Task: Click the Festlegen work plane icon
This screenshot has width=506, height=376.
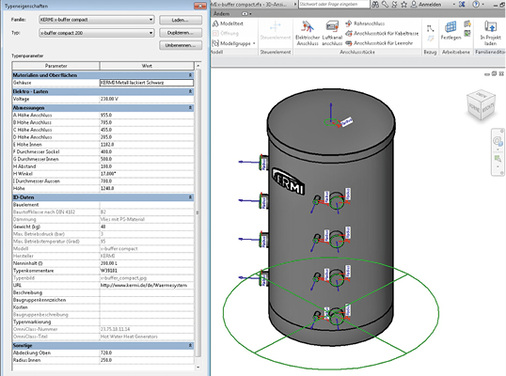Action: click(x=450, y=27)
